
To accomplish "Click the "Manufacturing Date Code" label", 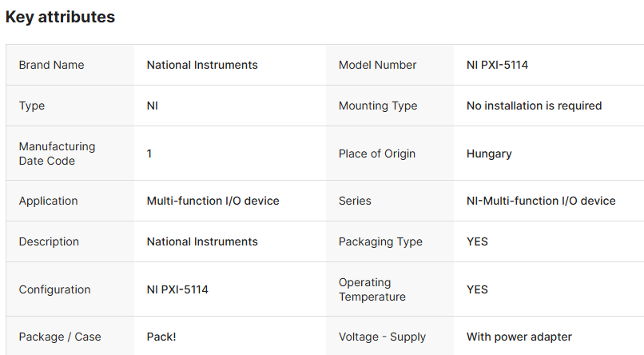I will point(57,154).
